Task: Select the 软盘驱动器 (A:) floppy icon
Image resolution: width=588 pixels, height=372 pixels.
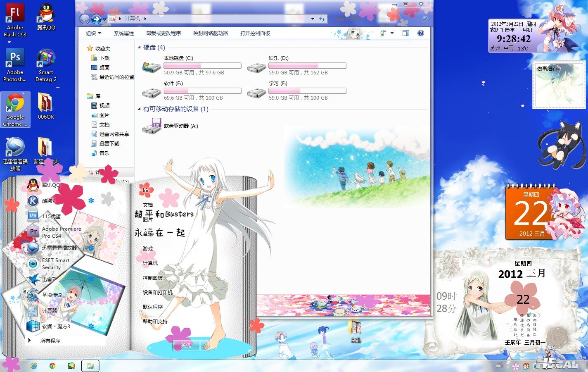Action: (x=151, y=126)
